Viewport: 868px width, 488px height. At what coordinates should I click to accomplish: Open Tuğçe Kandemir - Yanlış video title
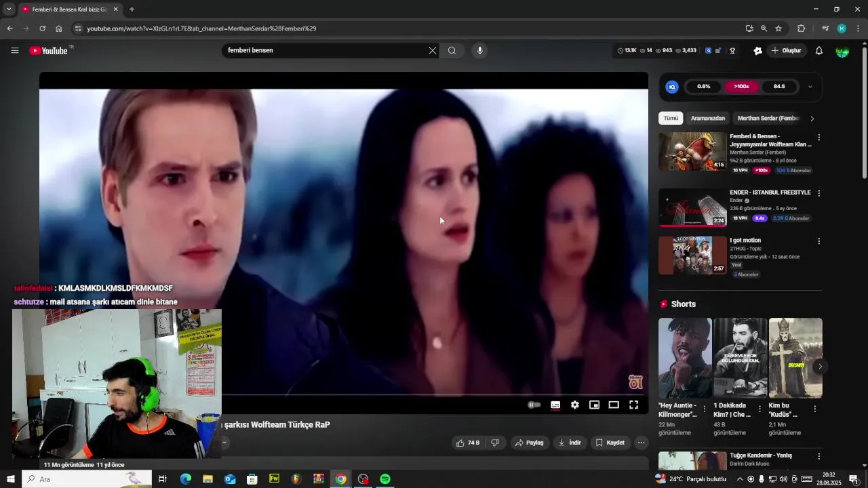pos(761,455)
